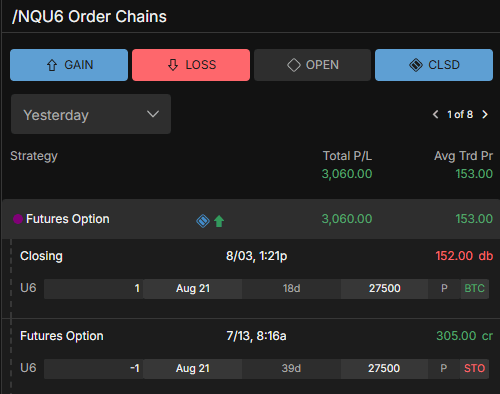Click the green up-arrow gain icon
This screenshot has width=500, height=394.
(x=219, y=221)
